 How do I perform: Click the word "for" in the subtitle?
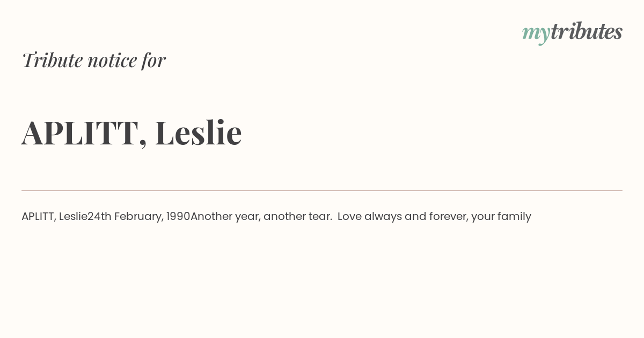(x=153, y=60)
